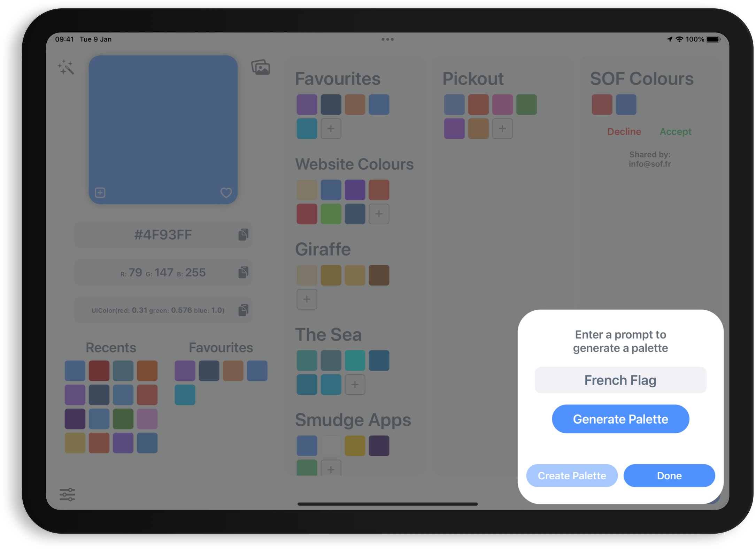Image resolution: width=756 pixels, height=550 pixels.
Task: Choose the green swatch in Website Colours
Action: pyautogui.click(x=331, y=214)
